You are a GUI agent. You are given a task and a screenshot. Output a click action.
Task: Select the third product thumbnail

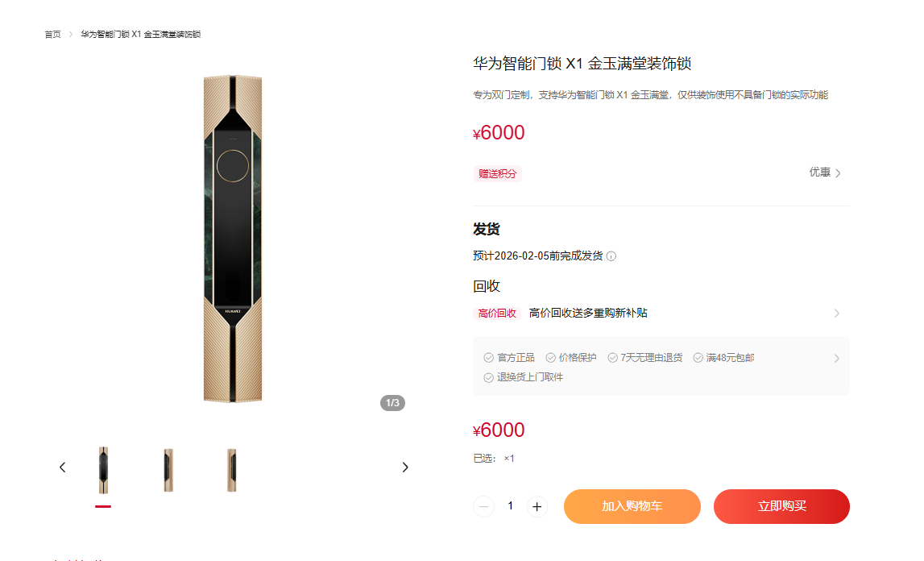pos(231,470)
